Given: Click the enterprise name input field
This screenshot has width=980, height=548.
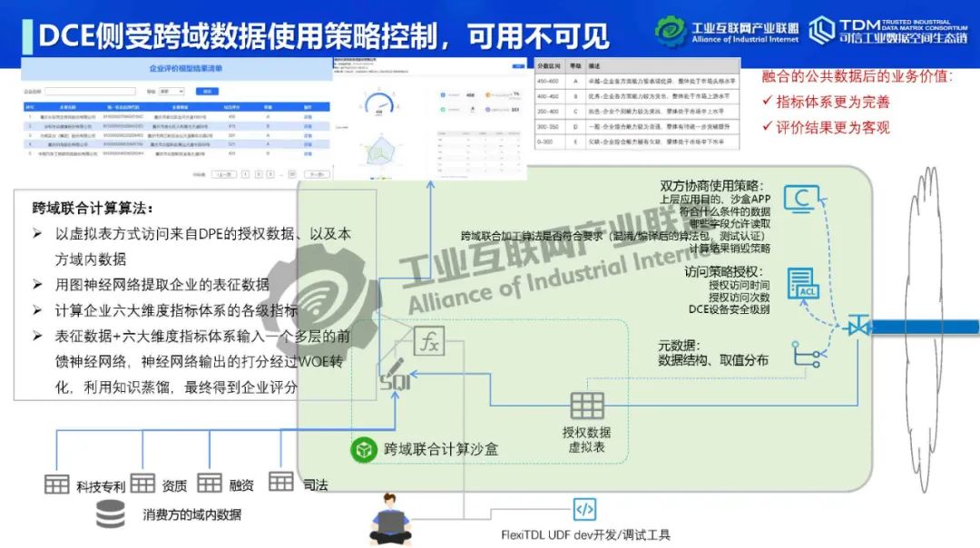Looking at the screenshot, I should (91, 92).
